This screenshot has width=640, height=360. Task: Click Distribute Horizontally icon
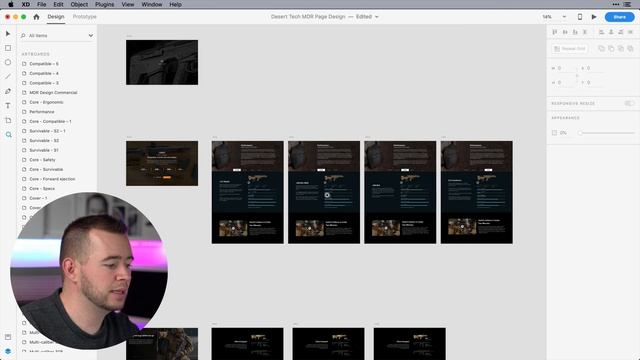pos(631,32)
